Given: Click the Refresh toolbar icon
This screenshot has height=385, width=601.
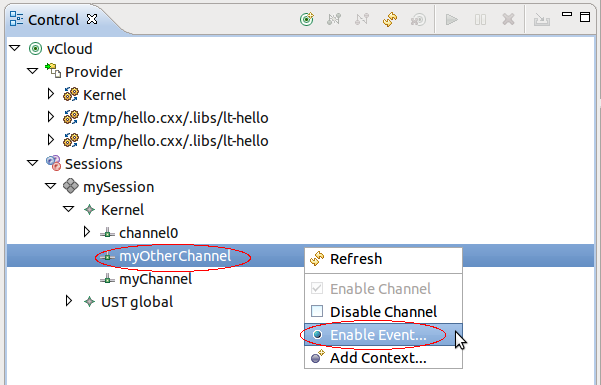Looking at the screenshot, I should [390, 19].
